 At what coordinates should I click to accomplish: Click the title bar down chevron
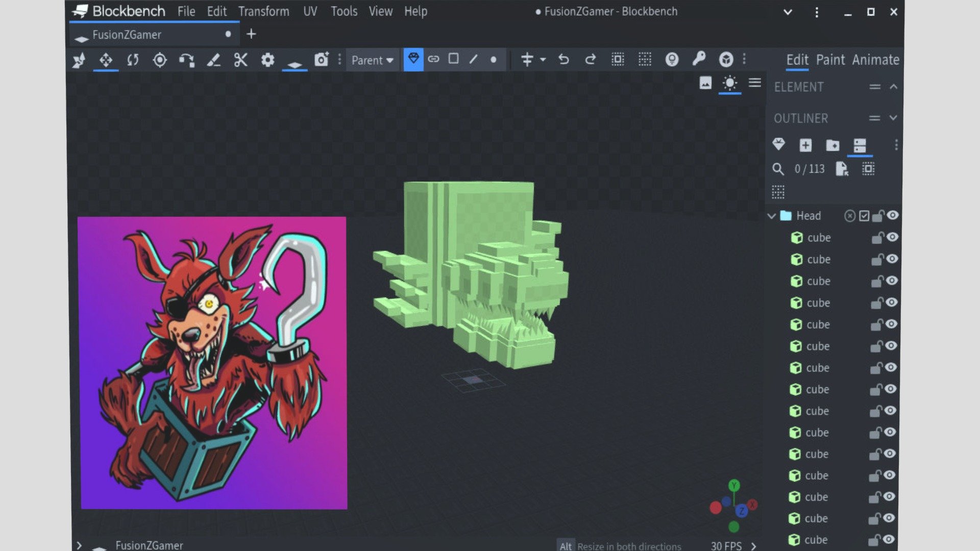tap(788, 12)
